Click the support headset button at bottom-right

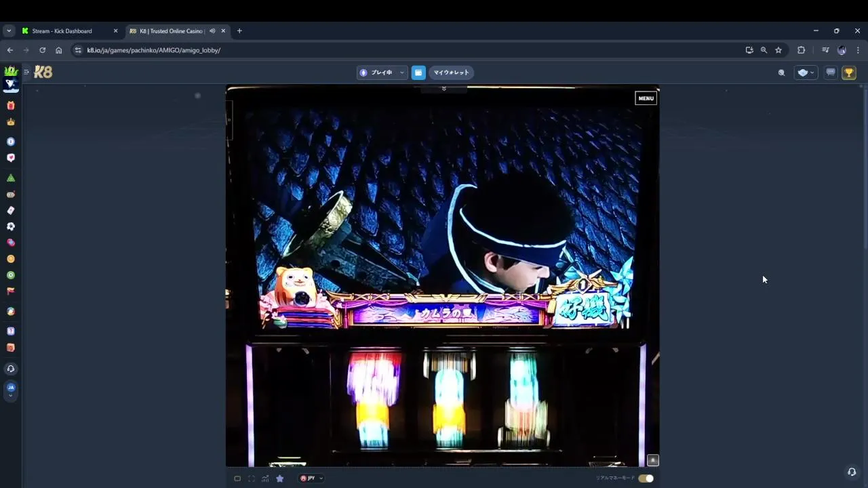(852, 472)
